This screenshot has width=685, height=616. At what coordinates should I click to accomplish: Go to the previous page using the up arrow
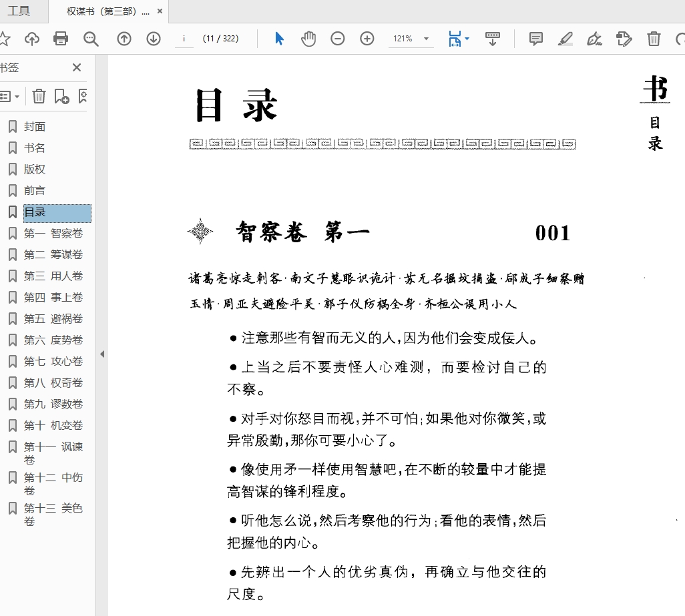124,39
